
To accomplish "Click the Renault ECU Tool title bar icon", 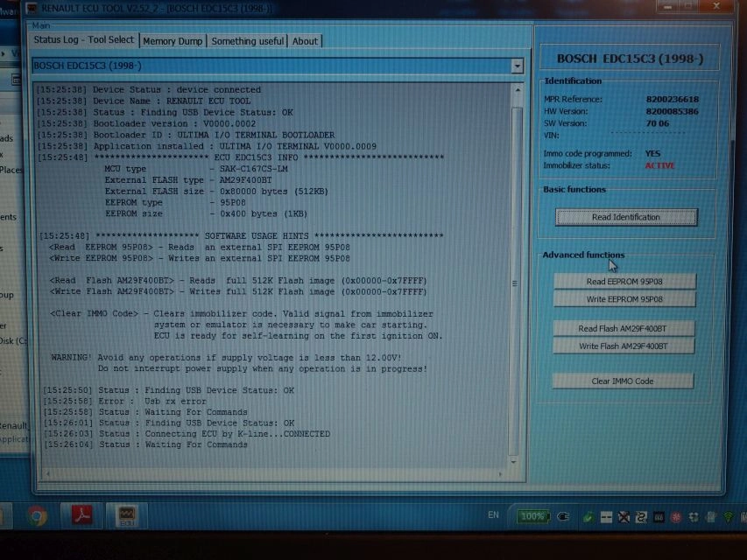I will [32, 8].
